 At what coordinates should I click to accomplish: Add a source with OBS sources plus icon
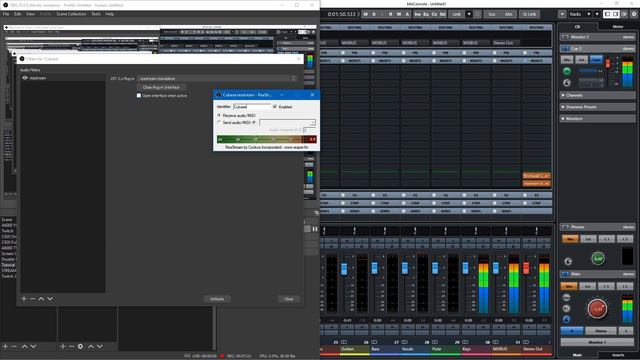[63, 346]
